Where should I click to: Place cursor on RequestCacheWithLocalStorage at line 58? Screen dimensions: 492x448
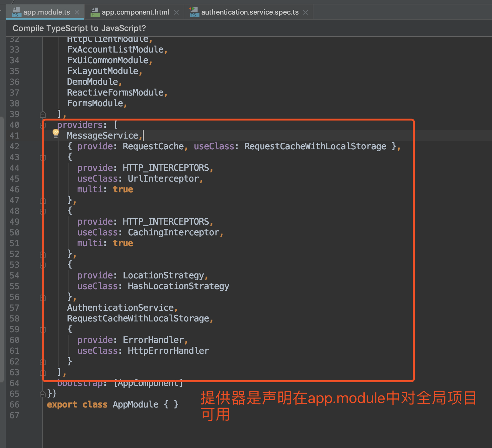click(138, 318)
